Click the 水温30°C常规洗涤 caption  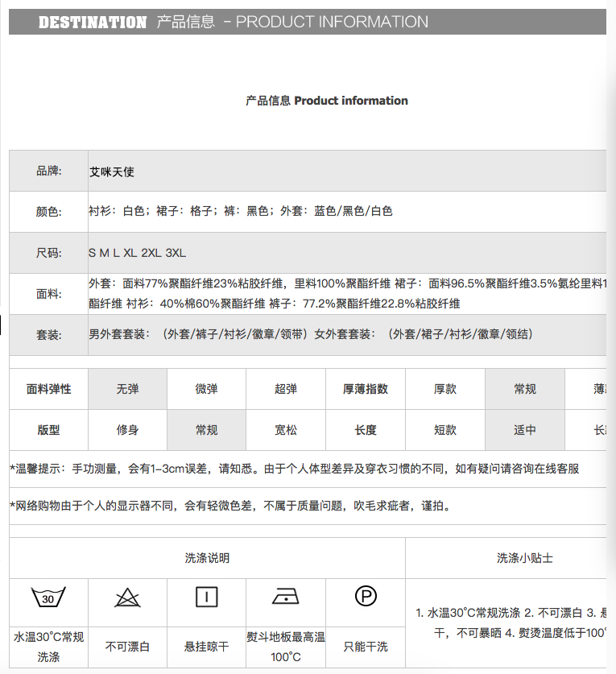[x=48, y=647]
